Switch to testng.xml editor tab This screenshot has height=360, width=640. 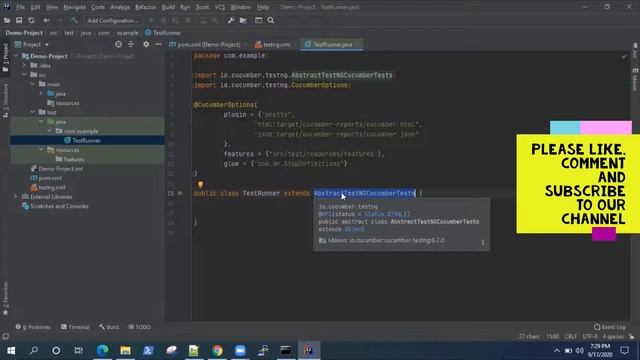(x=273, y=44)
